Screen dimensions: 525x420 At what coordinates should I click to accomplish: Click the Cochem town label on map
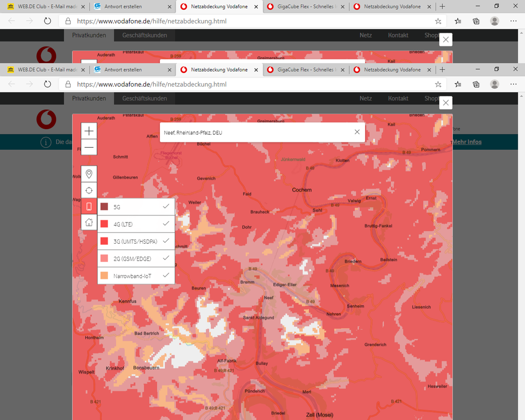click(x=301, y=190)
